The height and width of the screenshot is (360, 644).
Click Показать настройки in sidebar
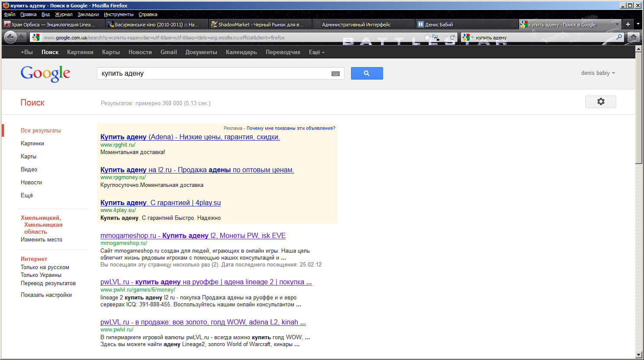[46, 295]
